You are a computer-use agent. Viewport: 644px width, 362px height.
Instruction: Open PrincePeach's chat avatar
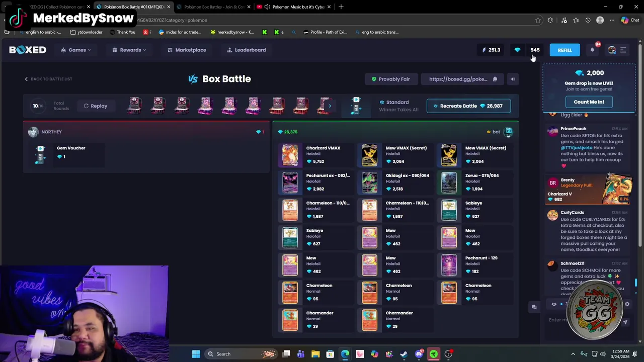pos(552,131)
